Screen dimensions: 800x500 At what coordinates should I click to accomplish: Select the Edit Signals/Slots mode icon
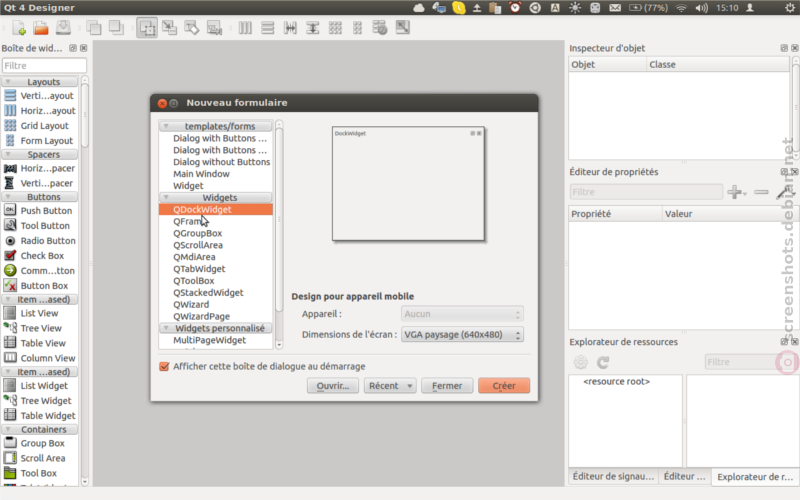(169, 28)
